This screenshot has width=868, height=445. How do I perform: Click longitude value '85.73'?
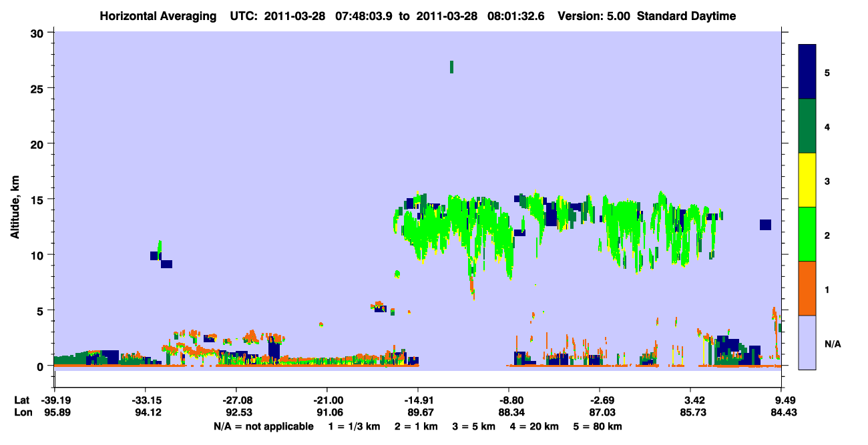coord(692,413)
